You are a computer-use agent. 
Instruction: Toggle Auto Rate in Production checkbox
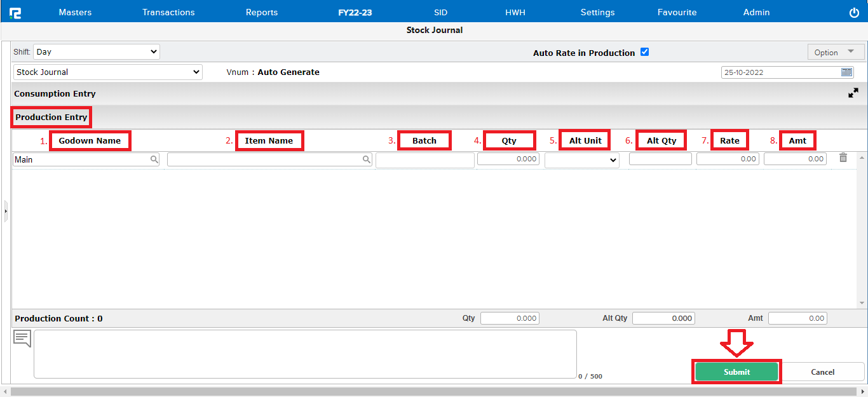click(x=644, y=52)
